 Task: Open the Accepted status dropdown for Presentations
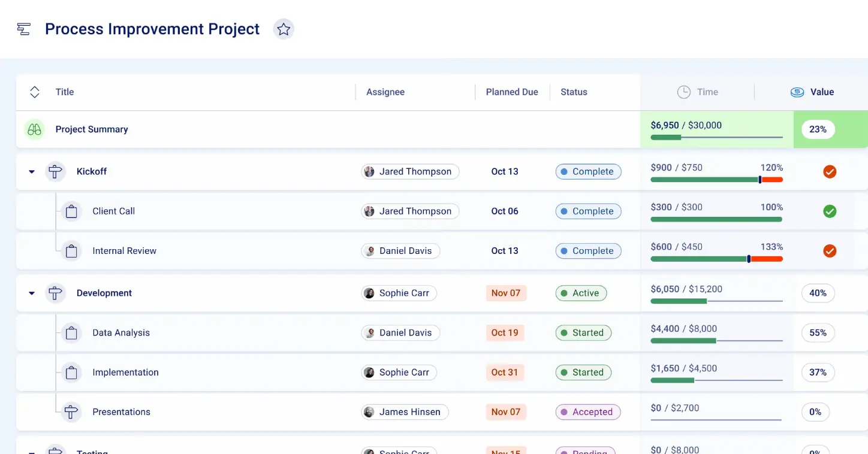588,412
